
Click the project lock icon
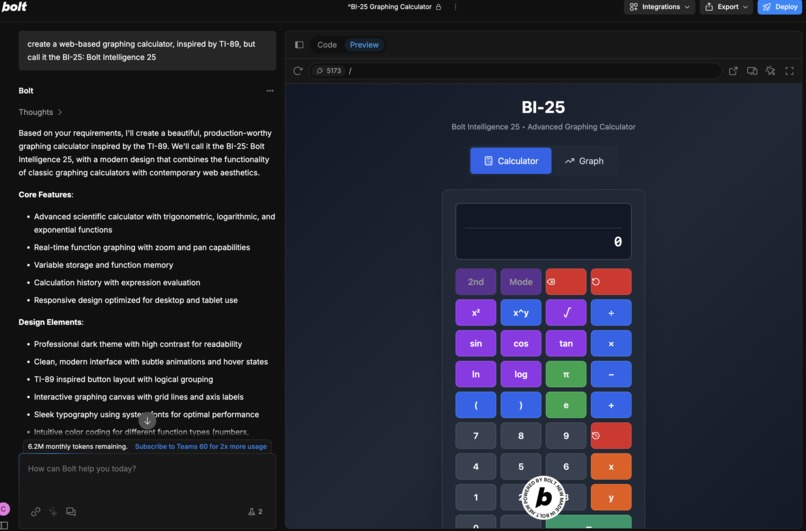coord(438,7)
